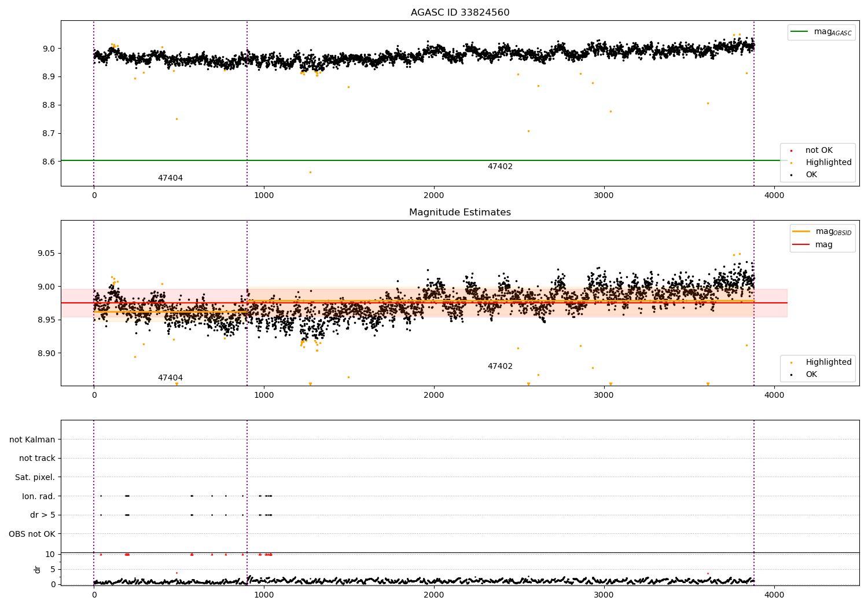868x608 pixels.
Task: Click label 47402 in the Magnitude Estimates plot
Action: coord(500,367)
